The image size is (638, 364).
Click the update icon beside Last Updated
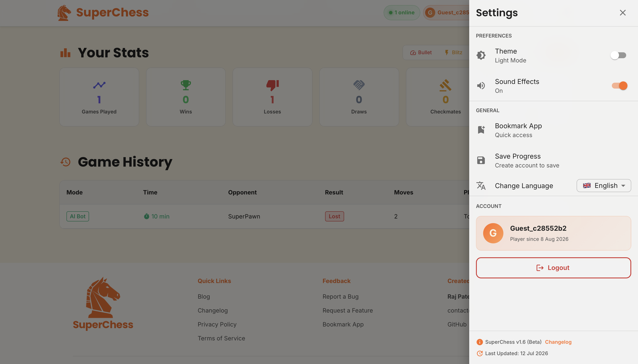(479, 353)
